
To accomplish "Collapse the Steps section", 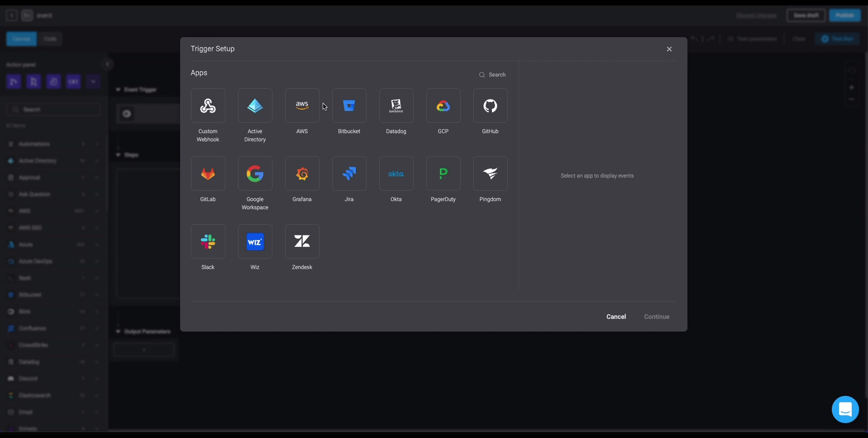I will pos(118,155).
